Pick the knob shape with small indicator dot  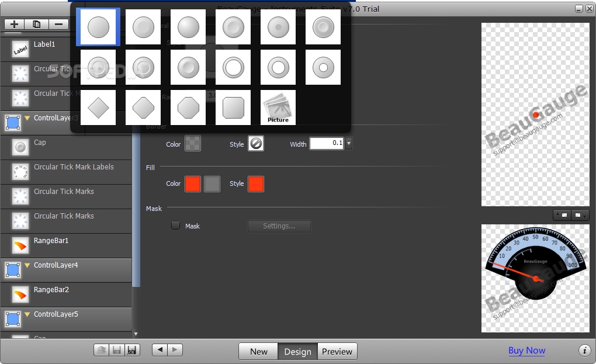click(143, 67)
